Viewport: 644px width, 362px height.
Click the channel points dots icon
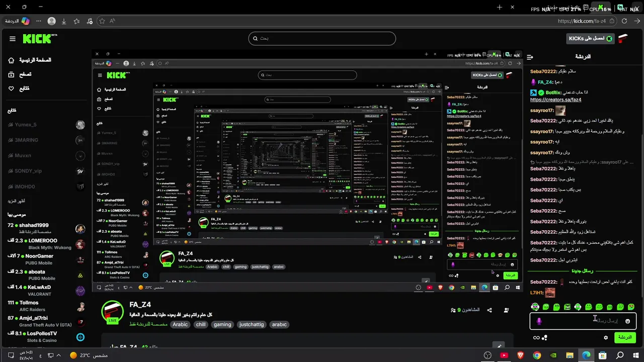point(545,337)
